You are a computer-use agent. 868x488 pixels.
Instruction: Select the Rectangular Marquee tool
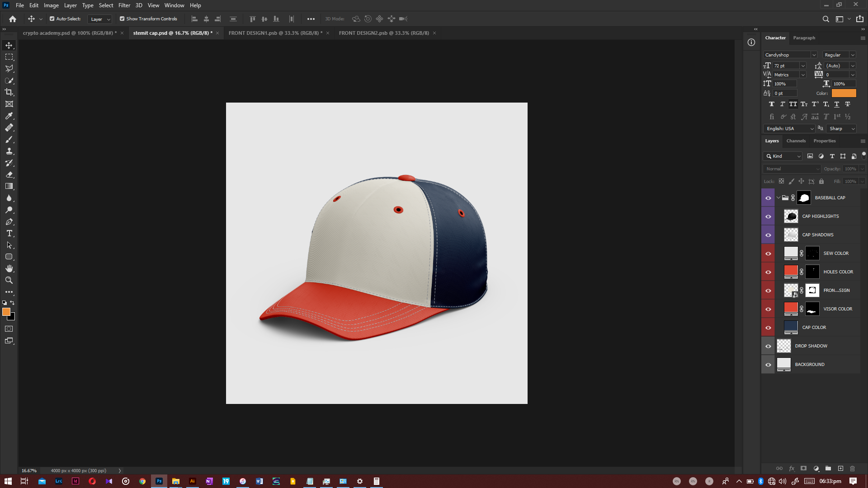[9, 57]
